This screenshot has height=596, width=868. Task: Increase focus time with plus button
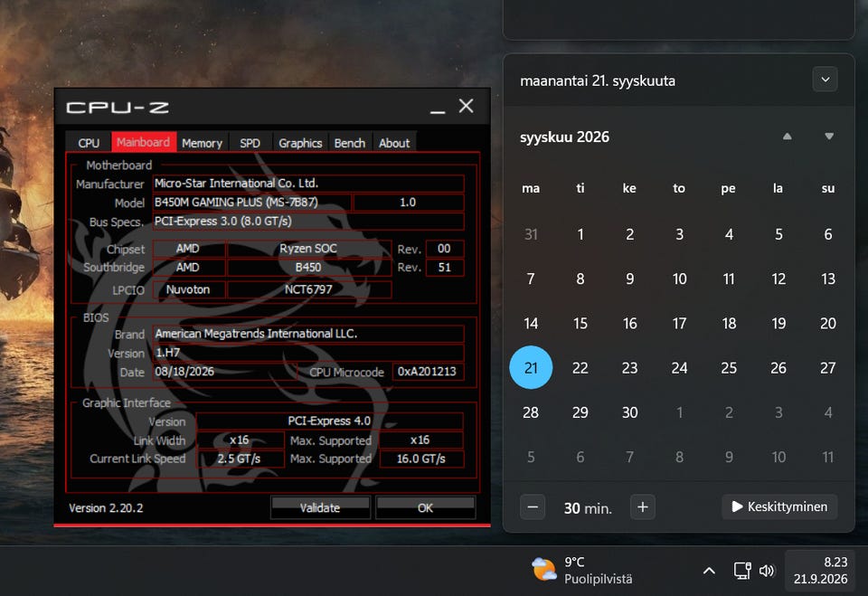(643, 506)
